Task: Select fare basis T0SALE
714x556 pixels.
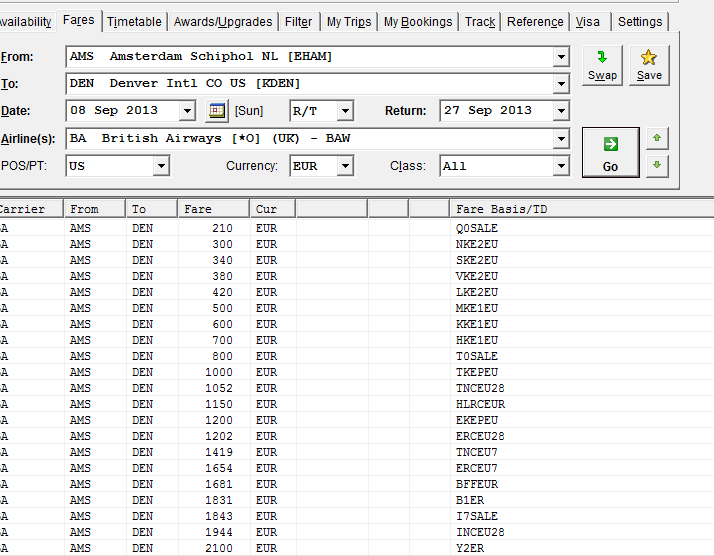Action: [x=476, y=356]
